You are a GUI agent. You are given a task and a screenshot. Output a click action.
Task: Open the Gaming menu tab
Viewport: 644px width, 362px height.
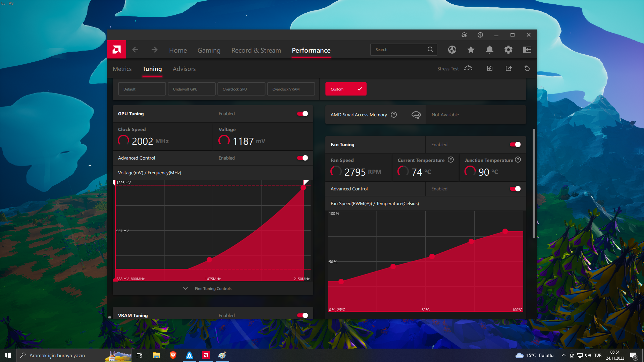coord(209,50)
